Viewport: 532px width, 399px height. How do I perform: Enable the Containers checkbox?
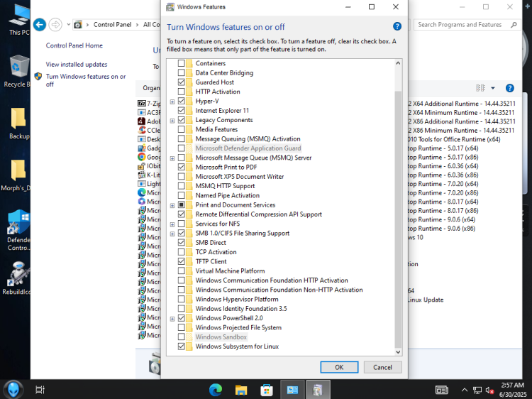[x=181, y=63]
